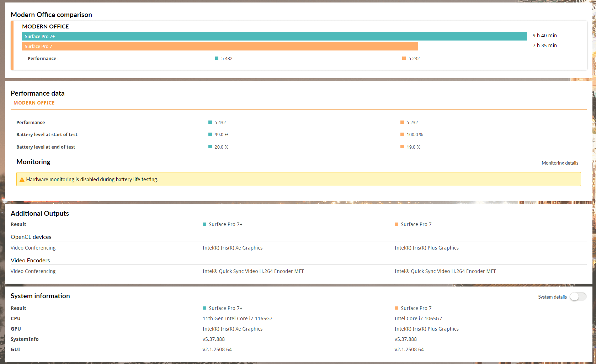Click the MODERN OFFICE heading in the comparison chart

point(46,26)
